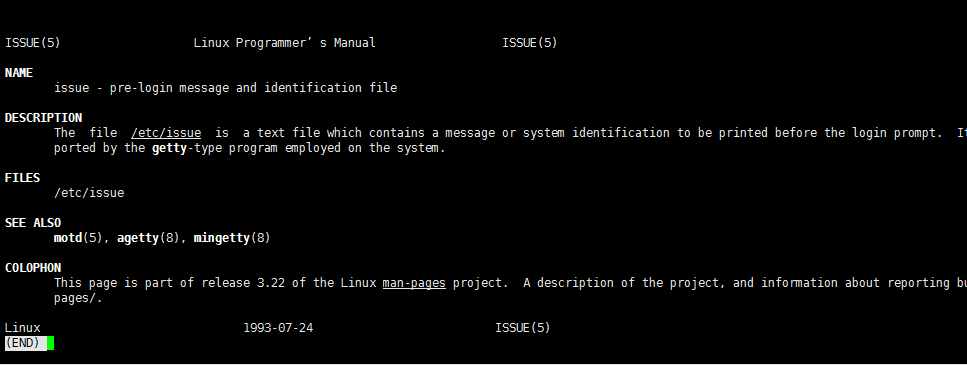Image resolution: width=967 pixels, height=365 pixels.
Task: Click the 1993-07-24 date in footer
Action: (278, 328)
